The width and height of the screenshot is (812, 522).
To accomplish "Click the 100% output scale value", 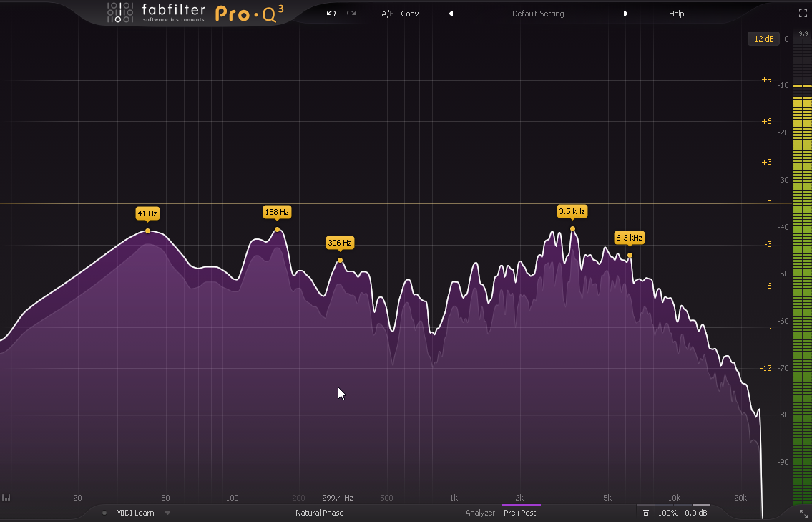I will [668, 513].
